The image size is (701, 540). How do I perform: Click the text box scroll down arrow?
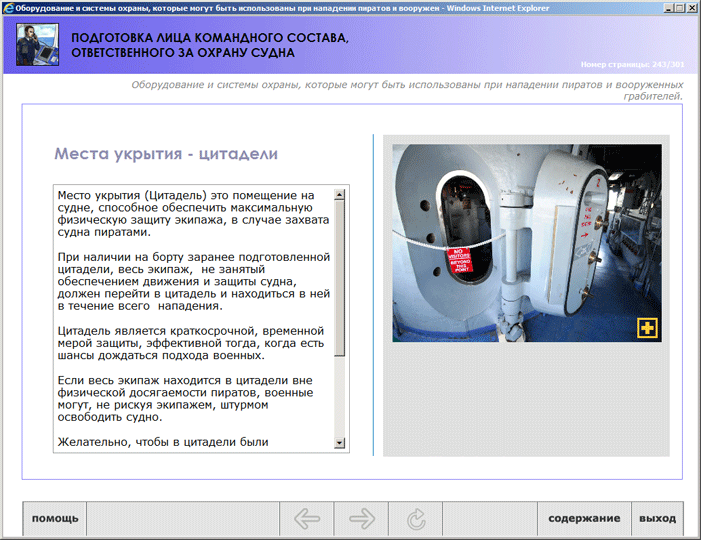[x=340, y=443]
